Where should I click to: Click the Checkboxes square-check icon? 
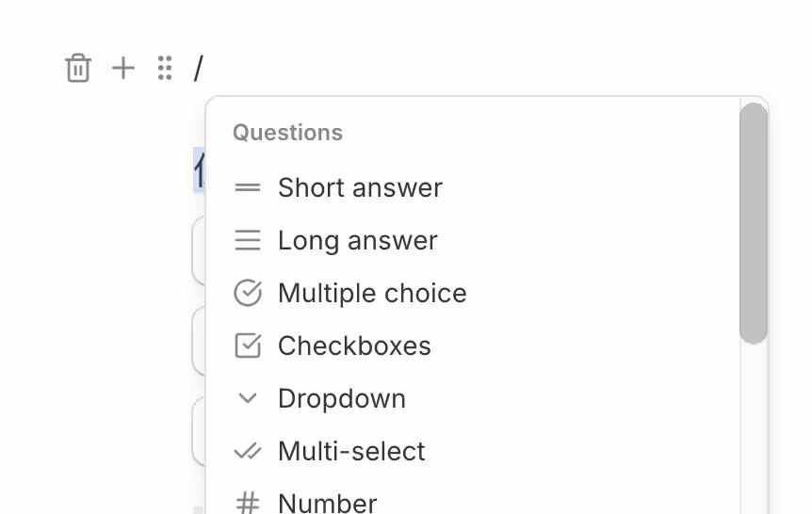point(247,346)
